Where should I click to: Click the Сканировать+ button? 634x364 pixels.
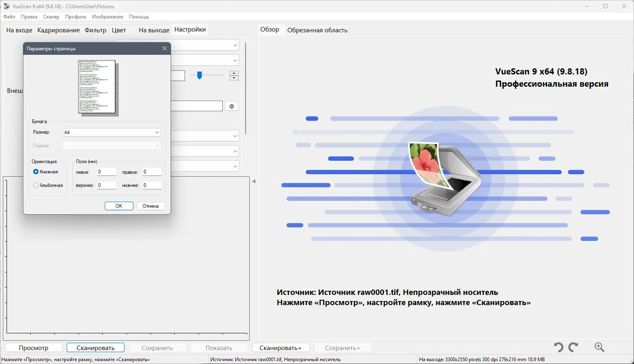[x=280, y=348]
